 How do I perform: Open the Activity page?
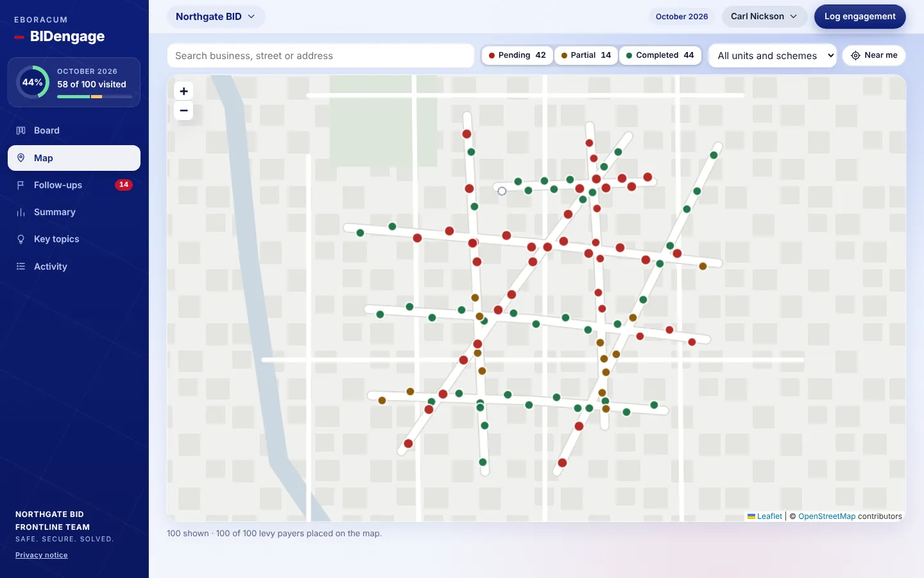pyautogui.click(x=74, y=267)
